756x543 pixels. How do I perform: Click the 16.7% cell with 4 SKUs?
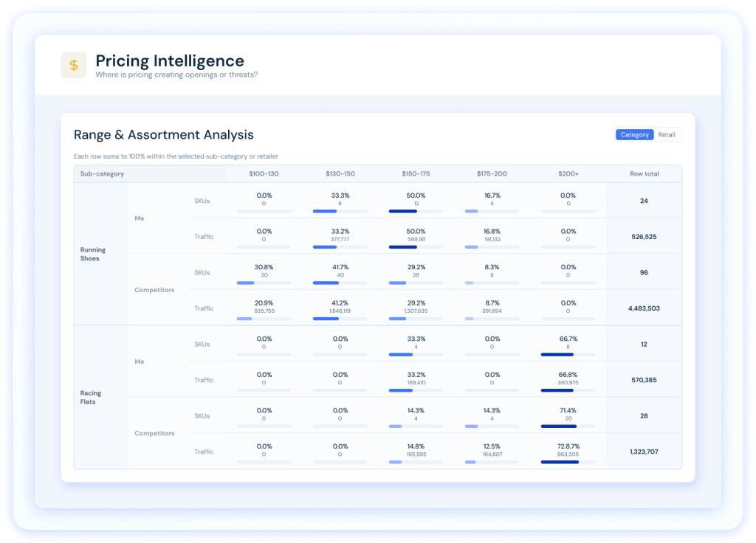pos(492,201)
